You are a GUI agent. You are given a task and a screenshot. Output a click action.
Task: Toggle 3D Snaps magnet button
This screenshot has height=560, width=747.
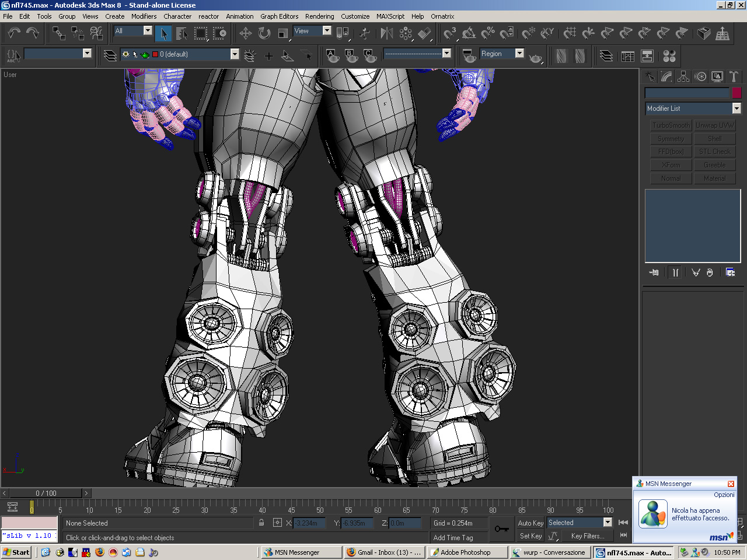coord(449,34)
